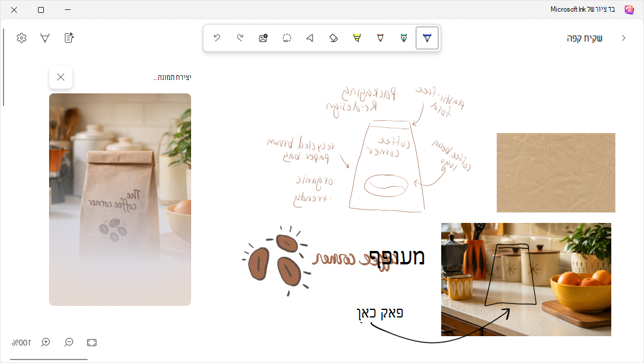This screenshot has width=644, height=363.
Task: Choose the eraser tool
Action: click(x=334, y=38)
